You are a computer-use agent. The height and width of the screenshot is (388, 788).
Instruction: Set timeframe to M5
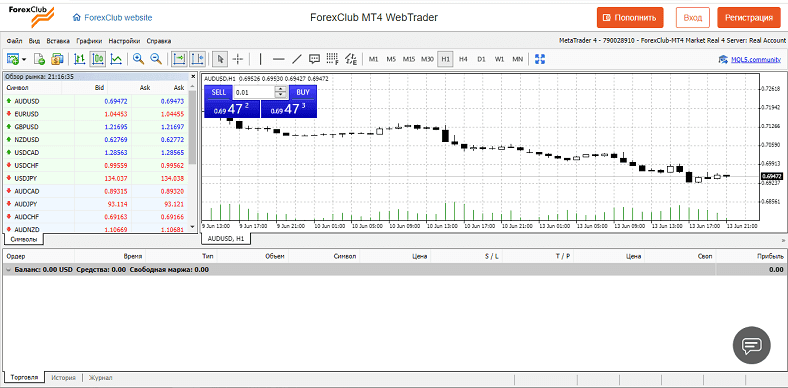point(391,59)
